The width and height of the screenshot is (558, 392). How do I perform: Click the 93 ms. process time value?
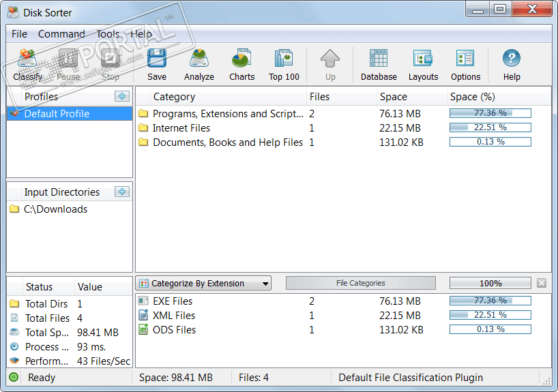coord(91,347)
